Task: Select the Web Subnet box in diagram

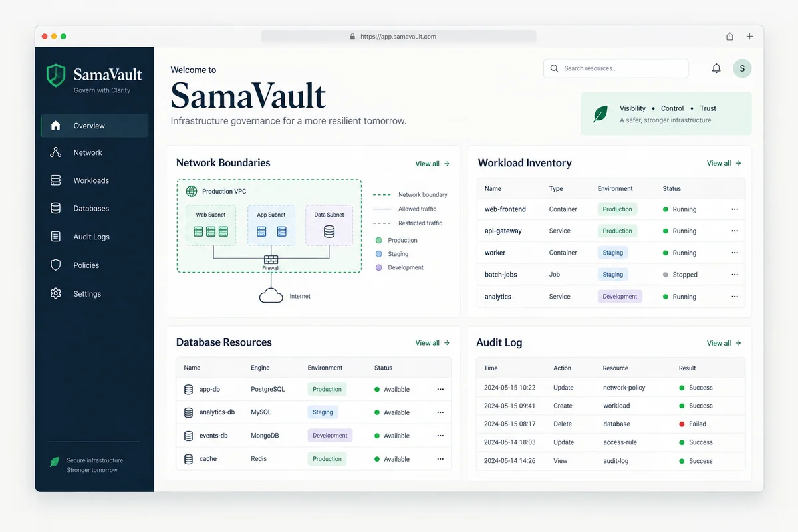Action: click(x=210, y=225)
